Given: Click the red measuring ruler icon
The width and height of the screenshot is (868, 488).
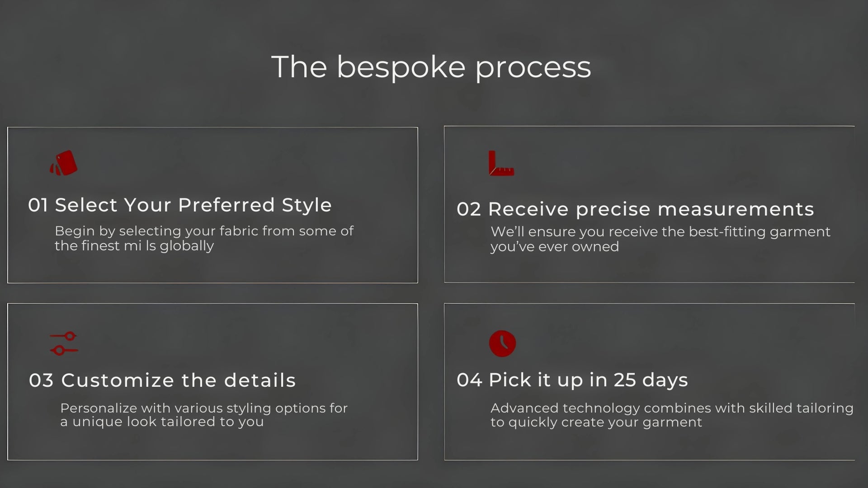Looking at the screenshot, I should coord(501,164).
